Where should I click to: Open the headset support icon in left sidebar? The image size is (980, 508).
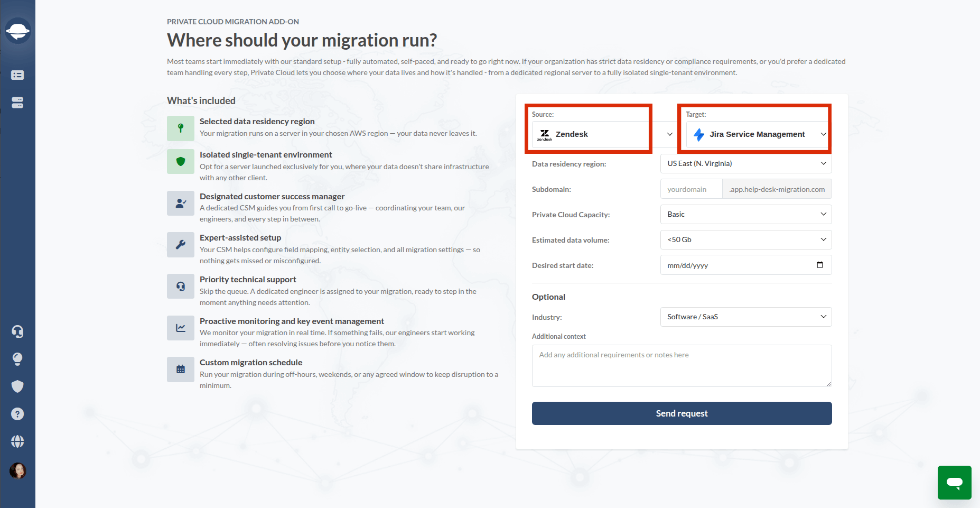coord(17,331)
